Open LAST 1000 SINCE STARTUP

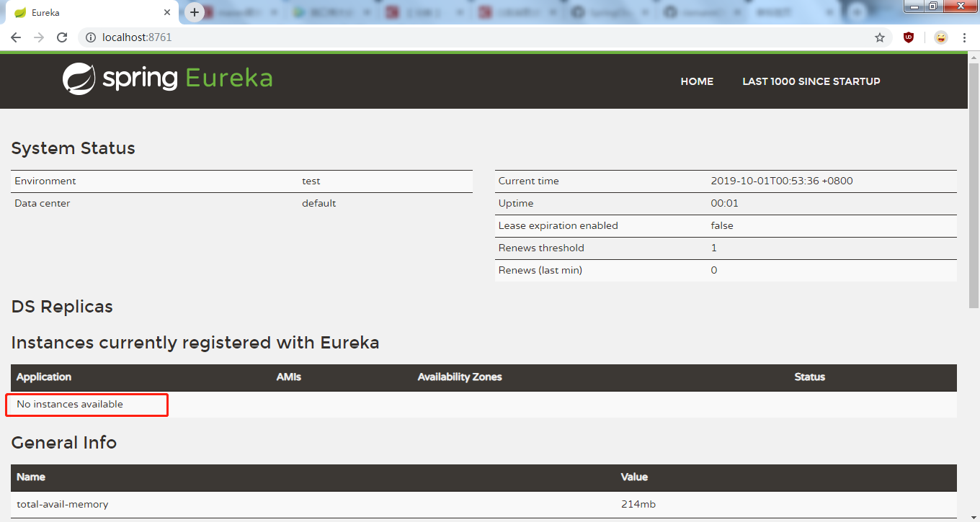point(811,81)
